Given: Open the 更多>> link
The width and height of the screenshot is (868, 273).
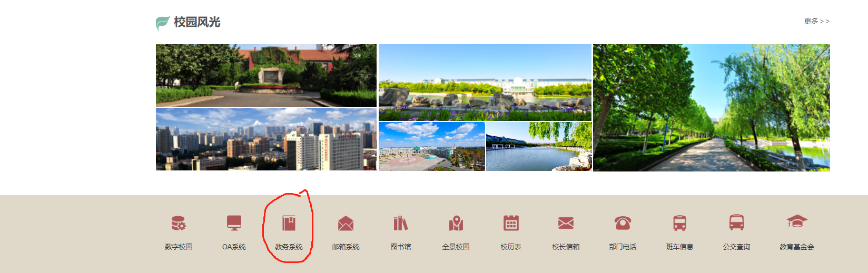Looking at the screenshot, I should [816, 21].
